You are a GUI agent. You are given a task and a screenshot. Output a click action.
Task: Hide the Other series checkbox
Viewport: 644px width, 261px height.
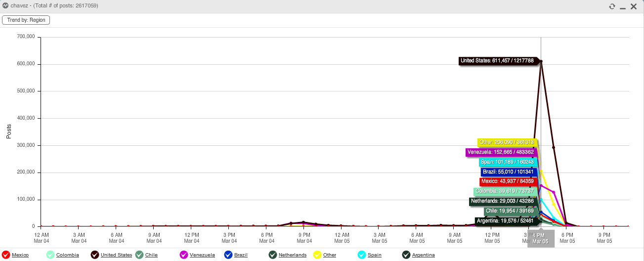click(x=317, y=255)
